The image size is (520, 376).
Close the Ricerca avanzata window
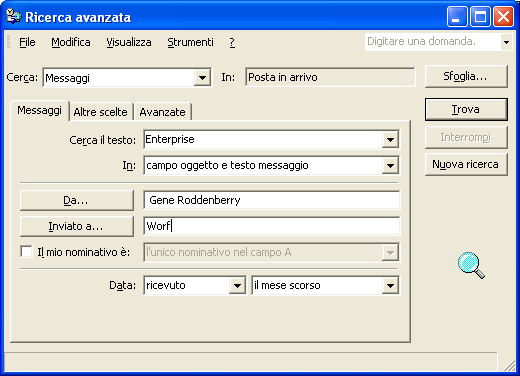[503, 16]
